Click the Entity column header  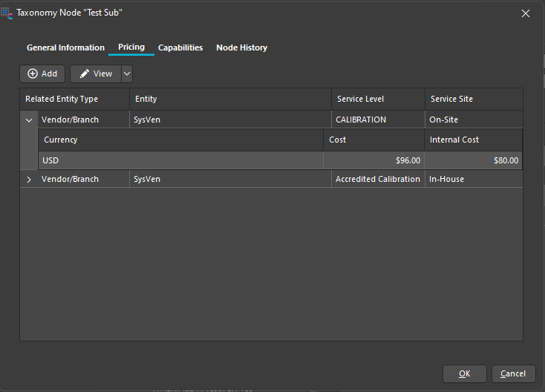tap(146, 99)
